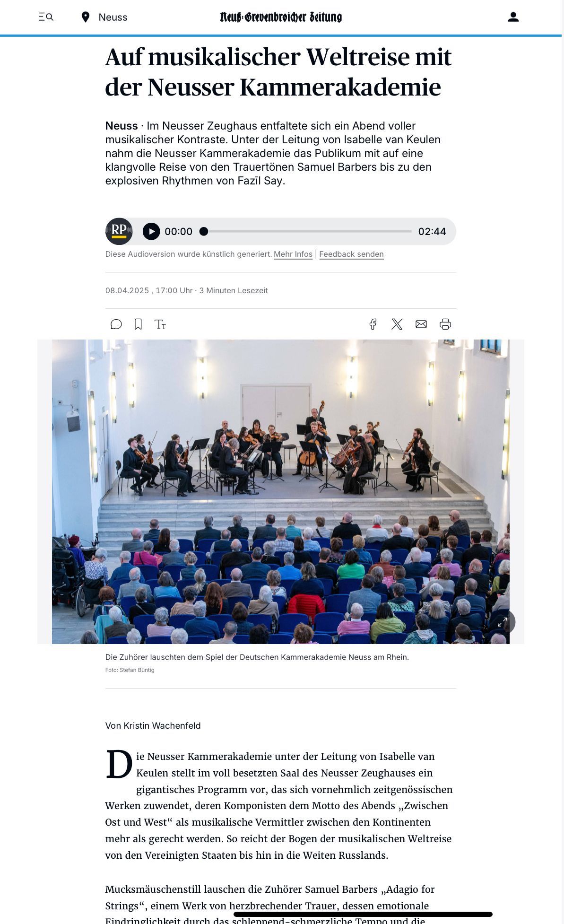Expand the concert photo to fullscreen
The image size is (564, 924).
[x=502, y=622]
